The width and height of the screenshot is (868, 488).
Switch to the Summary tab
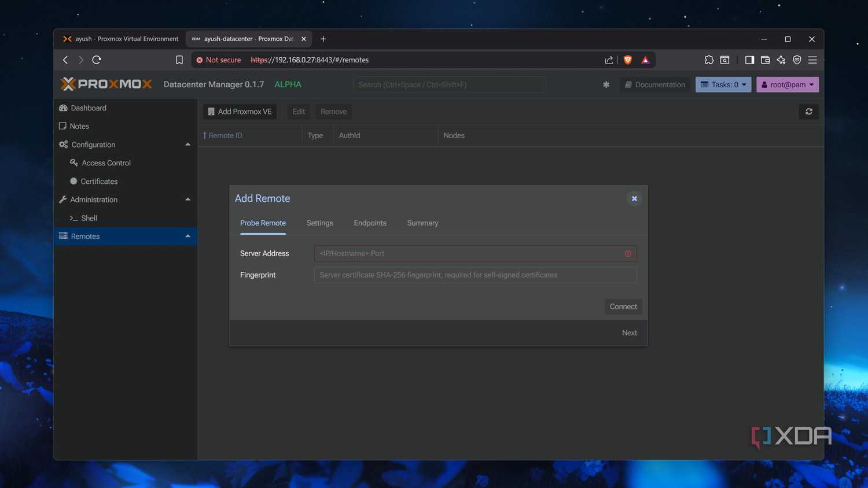pos(422,223)
